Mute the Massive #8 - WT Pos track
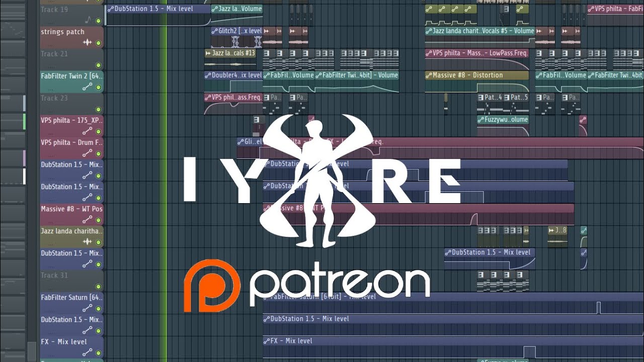This screenshot has width=644, height=362. coord(98,220)
